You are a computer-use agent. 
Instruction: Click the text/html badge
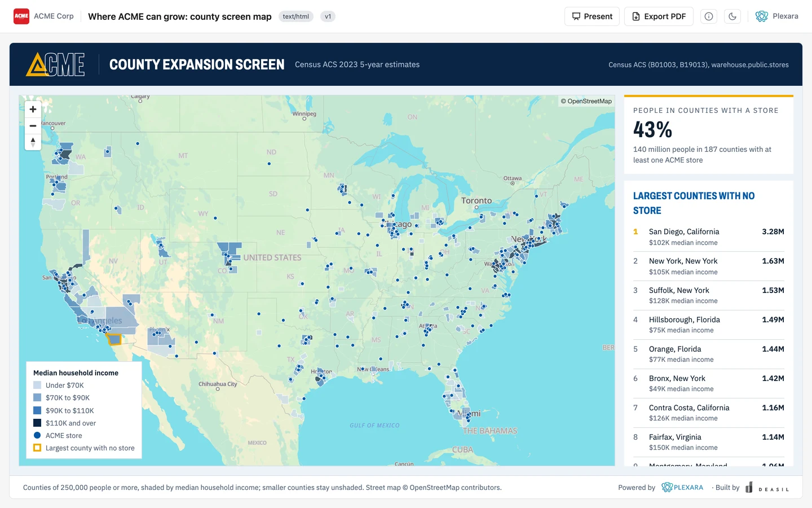tap(296, 16)
